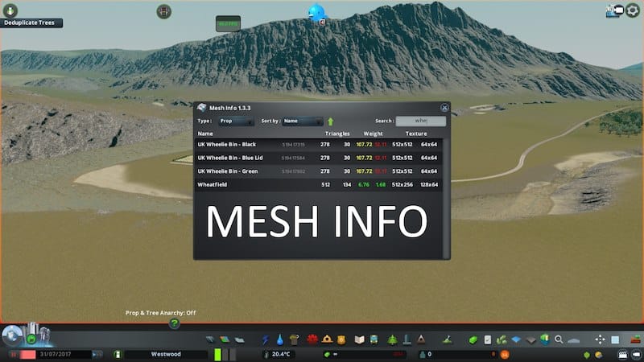Click the Parks tree icon

pyautogui.click(x=392, y=339)
